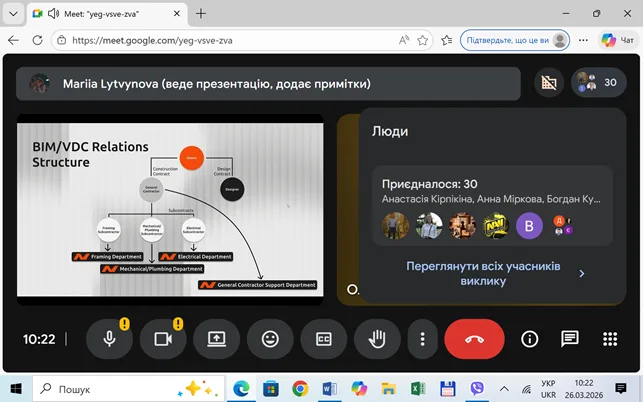Click the presentation hide icon in top bar

click(x=547, y=82)
